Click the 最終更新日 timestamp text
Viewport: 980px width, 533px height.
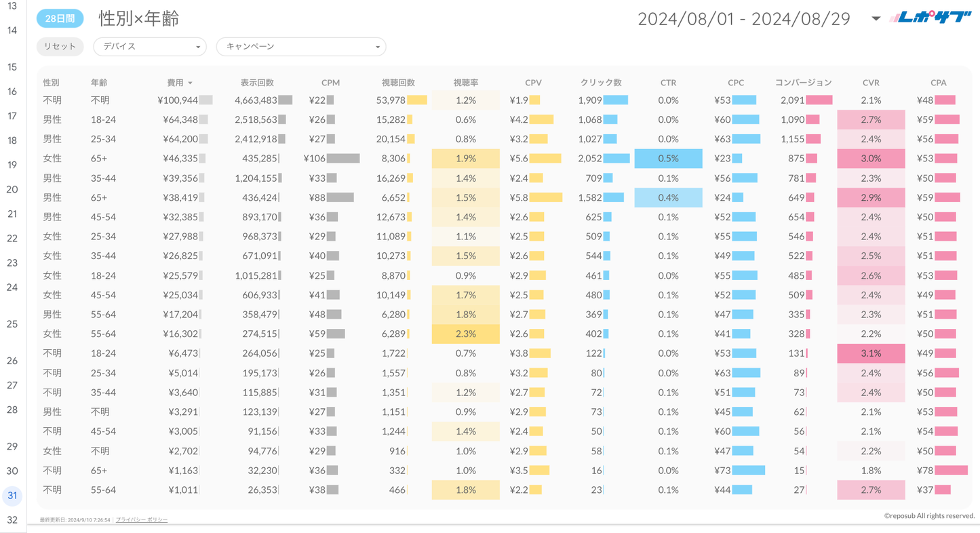pyautogui.click(x=75, y=520)
